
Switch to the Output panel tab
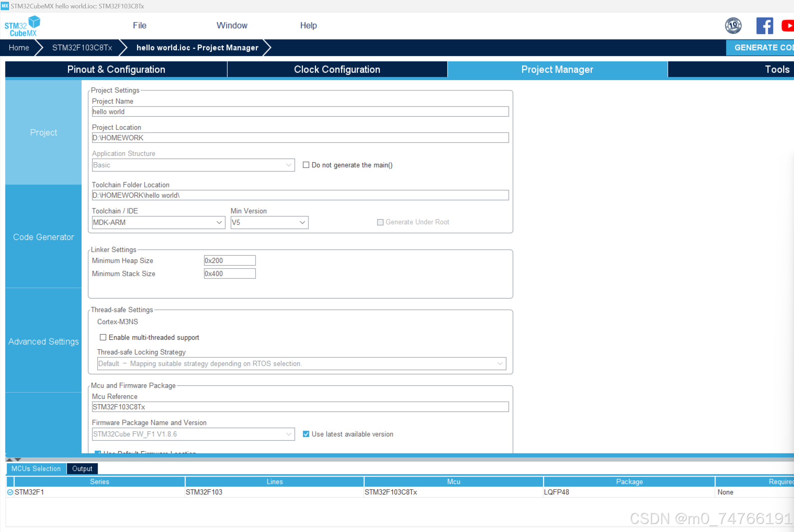pyautogui.click(x=82, y=469)
